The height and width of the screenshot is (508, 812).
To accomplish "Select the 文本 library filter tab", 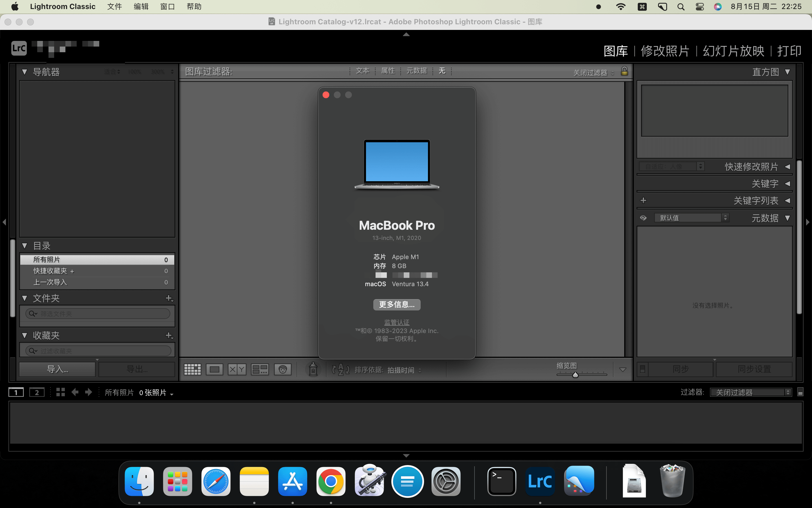I will pos(362,71).
